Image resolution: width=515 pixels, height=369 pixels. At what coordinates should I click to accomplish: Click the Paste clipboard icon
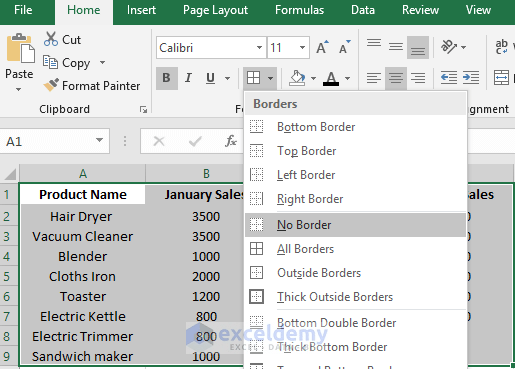(20, 49)
